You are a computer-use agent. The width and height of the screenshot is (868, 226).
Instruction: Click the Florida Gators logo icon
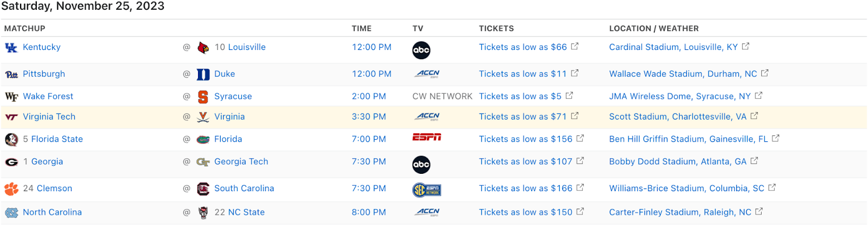203,140
